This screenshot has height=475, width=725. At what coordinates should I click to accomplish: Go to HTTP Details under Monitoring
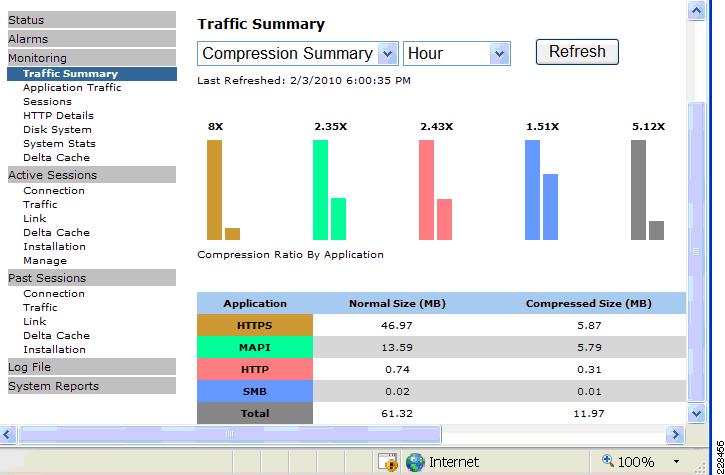coord(58,116)
